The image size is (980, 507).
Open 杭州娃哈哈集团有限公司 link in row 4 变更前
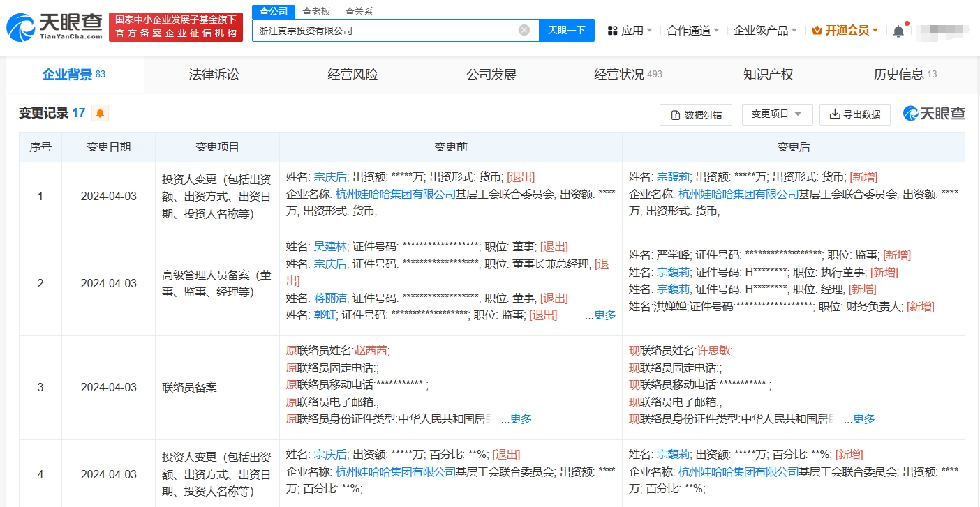(x=396, y=471)
